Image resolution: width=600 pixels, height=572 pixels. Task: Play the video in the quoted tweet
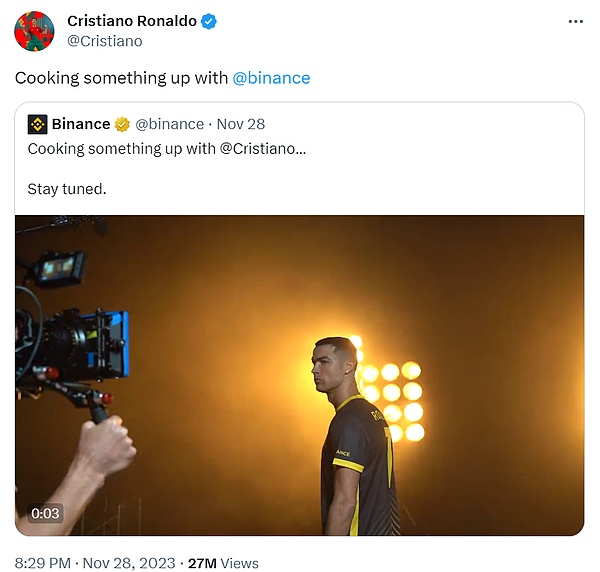300,375
